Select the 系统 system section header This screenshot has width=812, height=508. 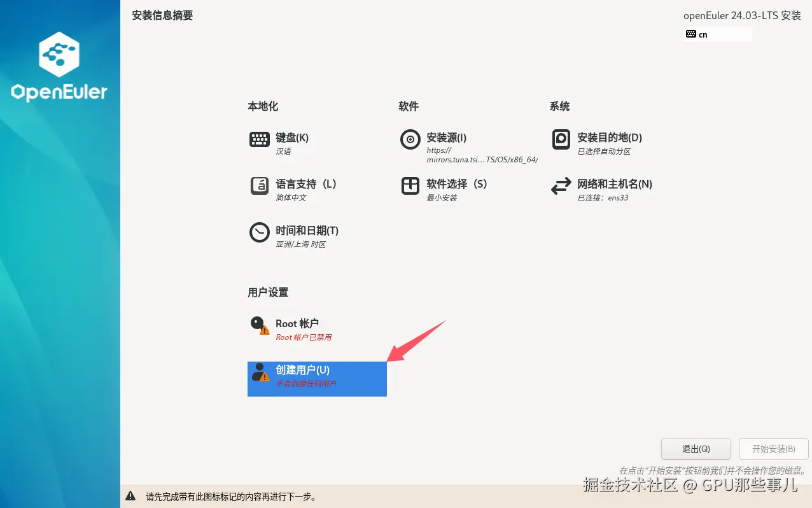click(559, 106)
